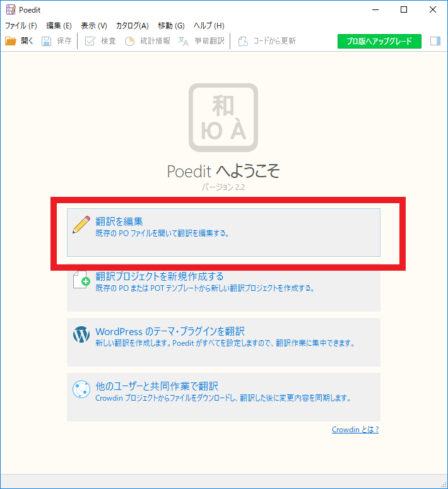Toggle the sidebar panel icon at toolbar right
Viewport: 448px width, 489px height.
point(435,41)
